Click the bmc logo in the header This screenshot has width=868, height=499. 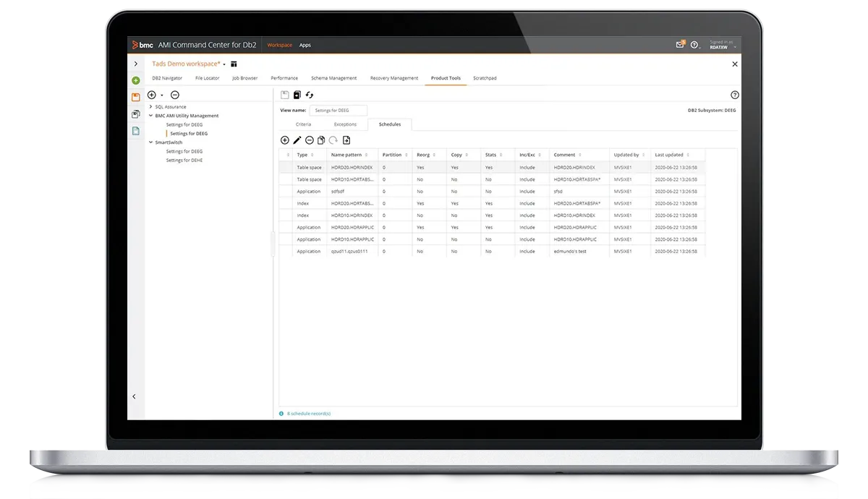point(142,45)
